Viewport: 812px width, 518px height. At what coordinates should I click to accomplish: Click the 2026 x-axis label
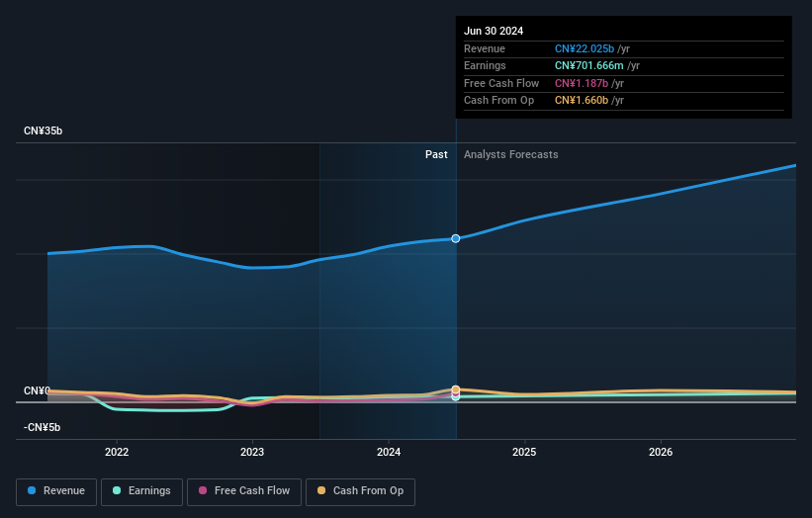661,453
